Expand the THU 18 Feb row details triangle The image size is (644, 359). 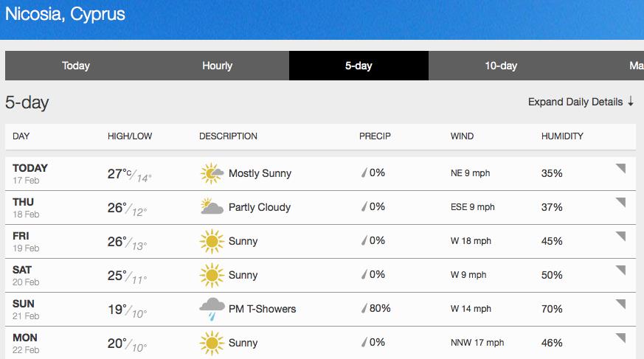click(620, 202)
